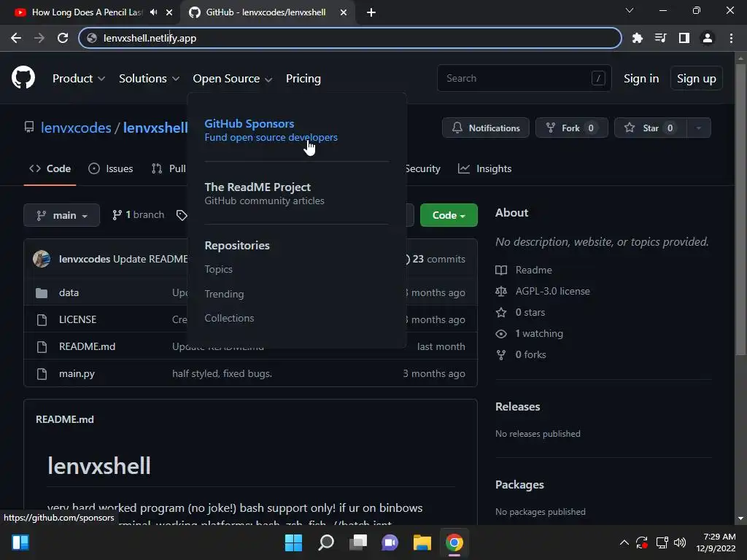Click the Notifications button
This screenshot has height=560, width=747.
[485, 128]
